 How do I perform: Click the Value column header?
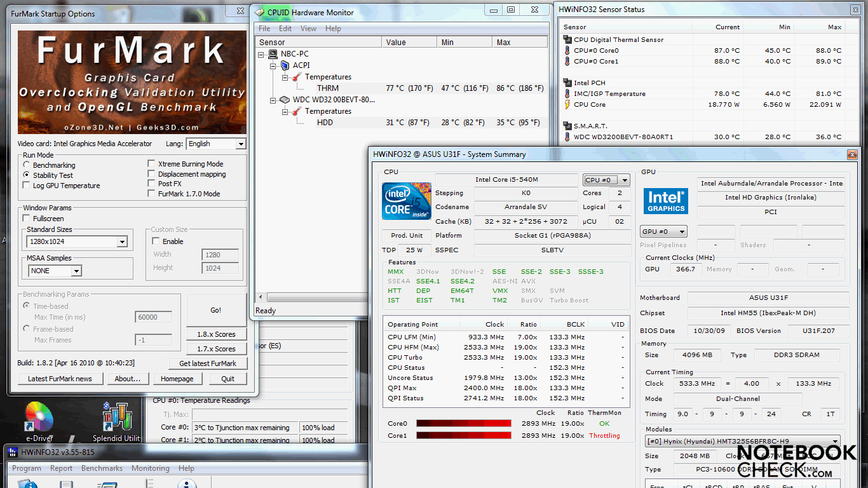coord(410,43)
